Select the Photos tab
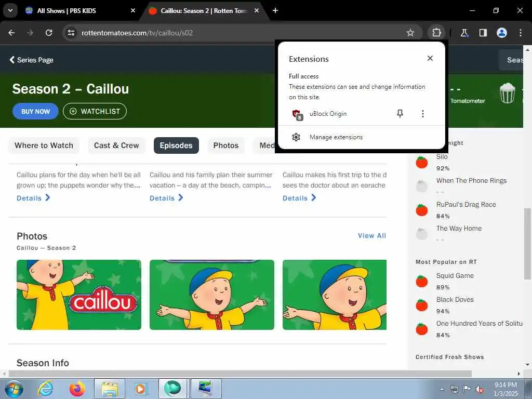This screenshot has width=532, height=399. pos(226,145)
